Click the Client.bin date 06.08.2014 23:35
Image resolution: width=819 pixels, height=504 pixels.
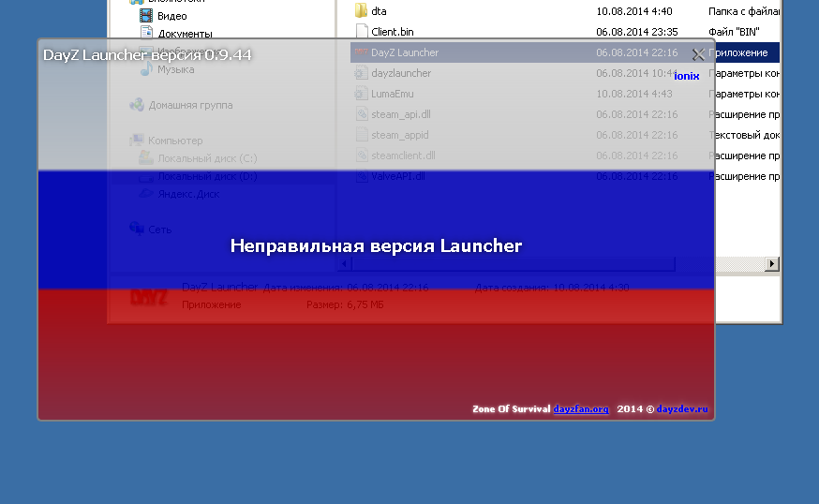click(636, 32)
